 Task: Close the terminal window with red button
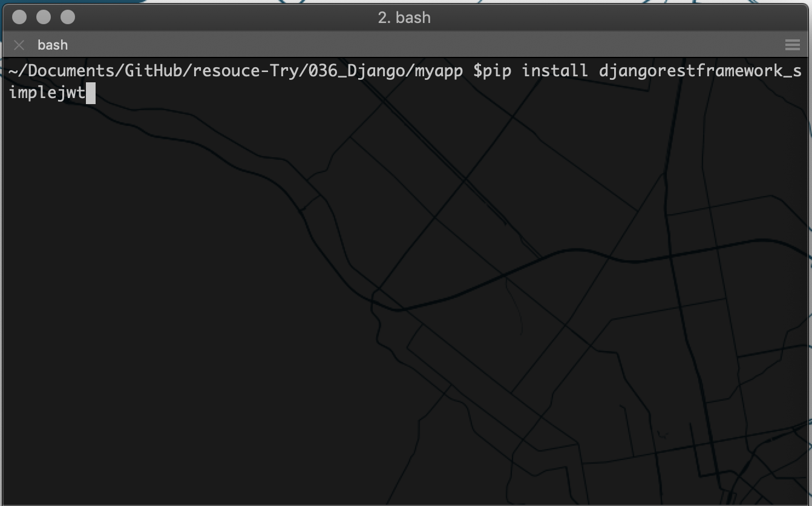click(x=19, y=18)
